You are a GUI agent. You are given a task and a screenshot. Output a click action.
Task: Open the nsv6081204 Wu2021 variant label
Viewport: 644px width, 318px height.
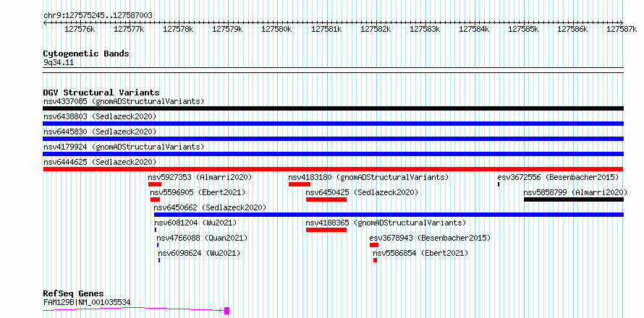(x=195, y=223)
